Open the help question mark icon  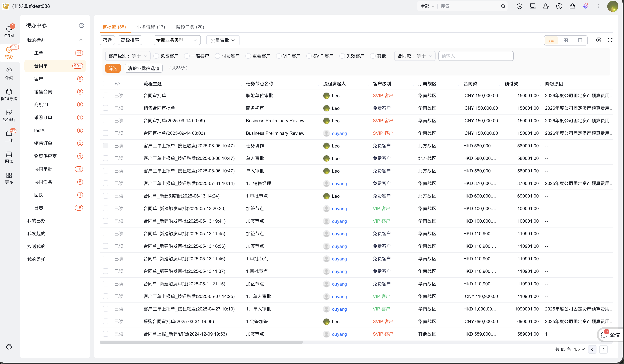pyautogui.click(x=559, y=6)
